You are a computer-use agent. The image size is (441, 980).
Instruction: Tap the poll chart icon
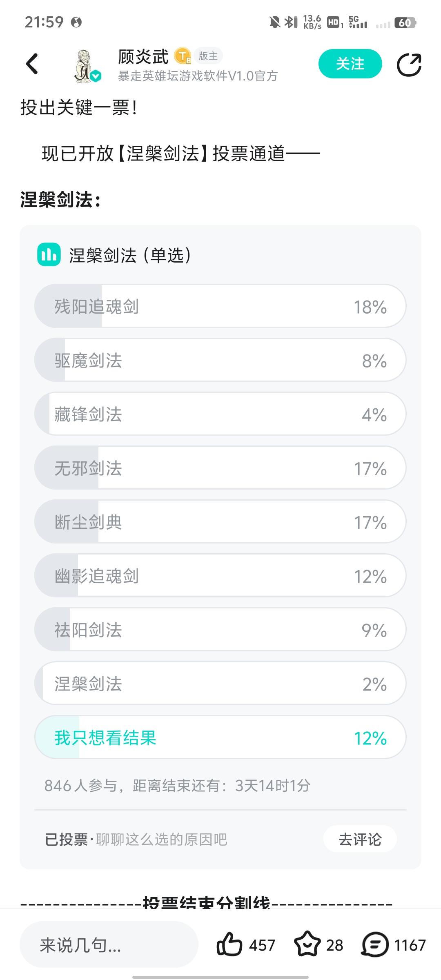tap(49, 255)
